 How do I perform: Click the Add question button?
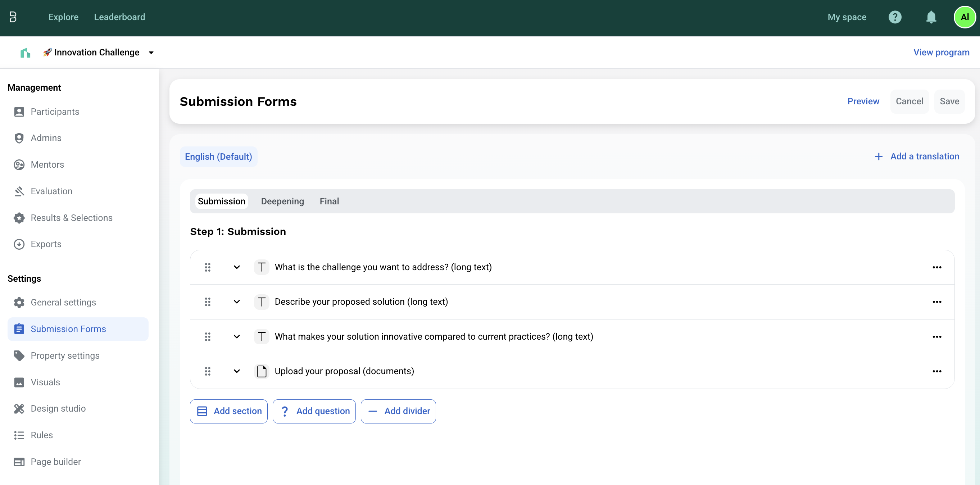pyautogui.click(x=314, y=411)
